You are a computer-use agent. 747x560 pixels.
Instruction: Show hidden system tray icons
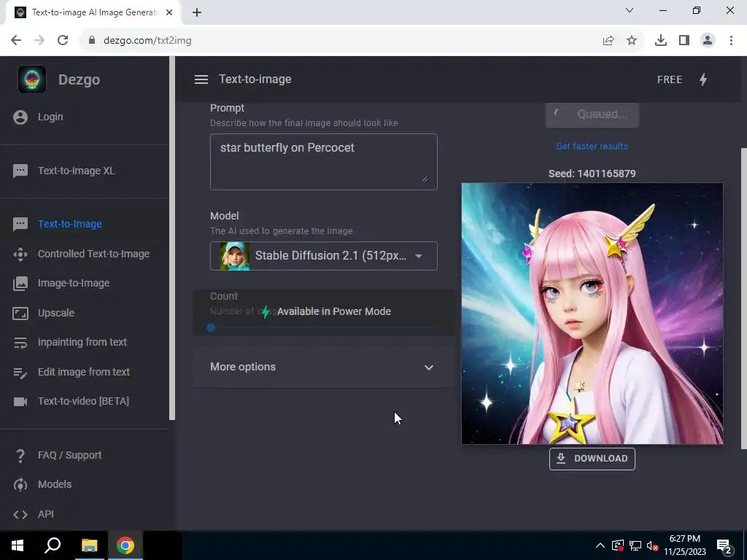click(x=600, y=545)
